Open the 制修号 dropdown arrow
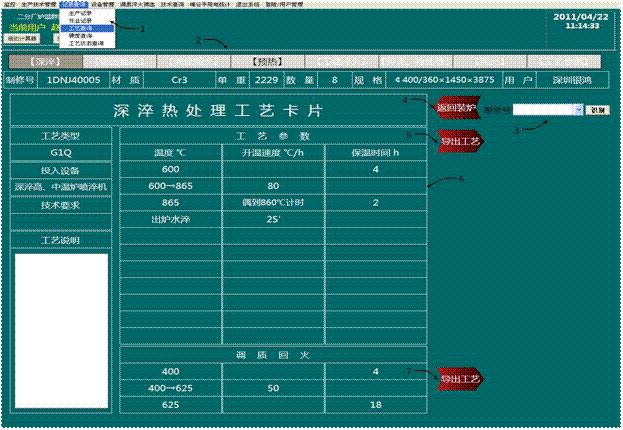The width and height of the screenshot is (623, 430). (579, 109)
